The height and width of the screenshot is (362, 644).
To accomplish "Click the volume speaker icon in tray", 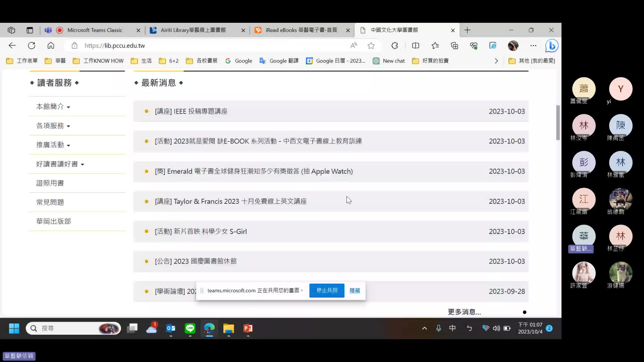I will tap(496, 328).
